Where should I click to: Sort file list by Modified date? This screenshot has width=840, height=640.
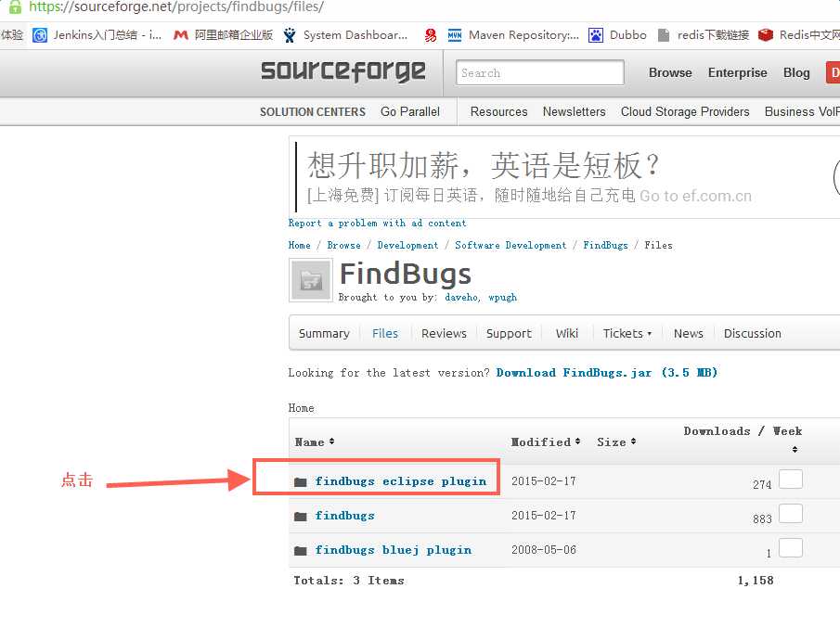coord(546,442)
